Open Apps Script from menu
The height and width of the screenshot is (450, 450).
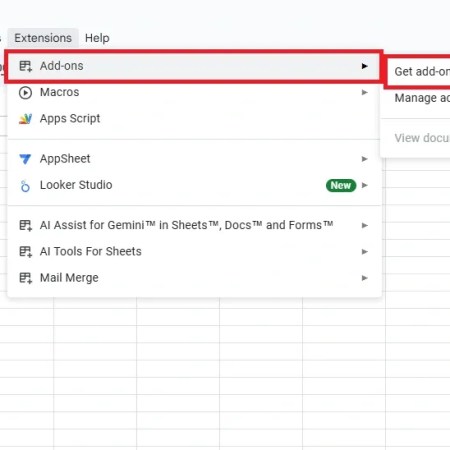(194, 119)
